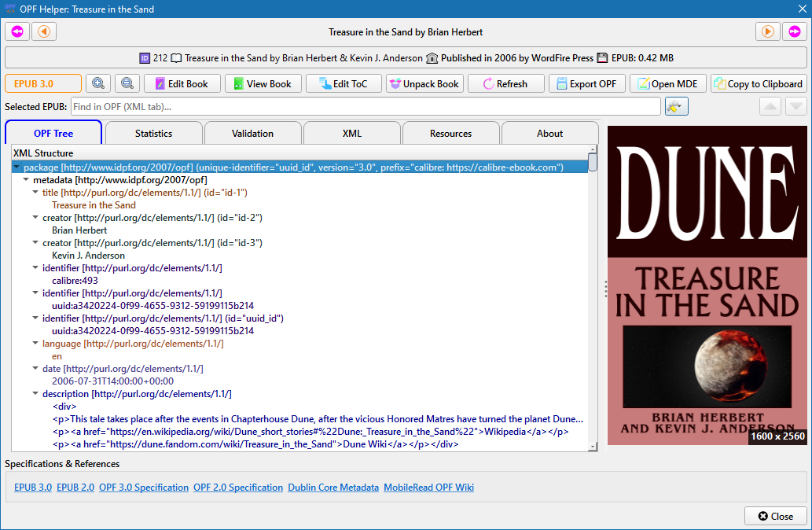This screenshot has width=812, height=530.
Task: Click the floppy disk EPUB size icon
Action: click(602, 58)
